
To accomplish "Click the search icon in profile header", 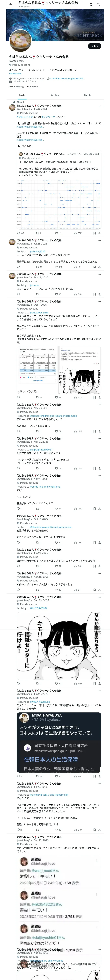I will click(x=99, y=5).
